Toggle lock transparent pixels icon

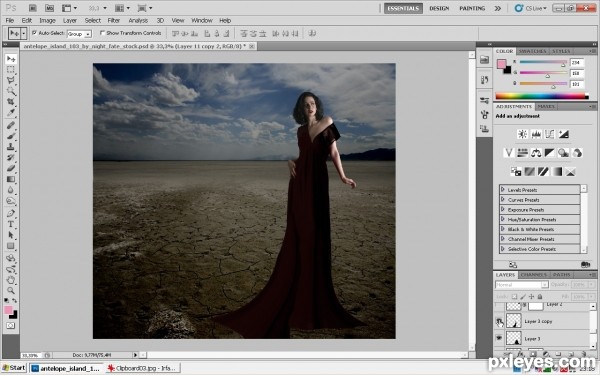[514, 297]
